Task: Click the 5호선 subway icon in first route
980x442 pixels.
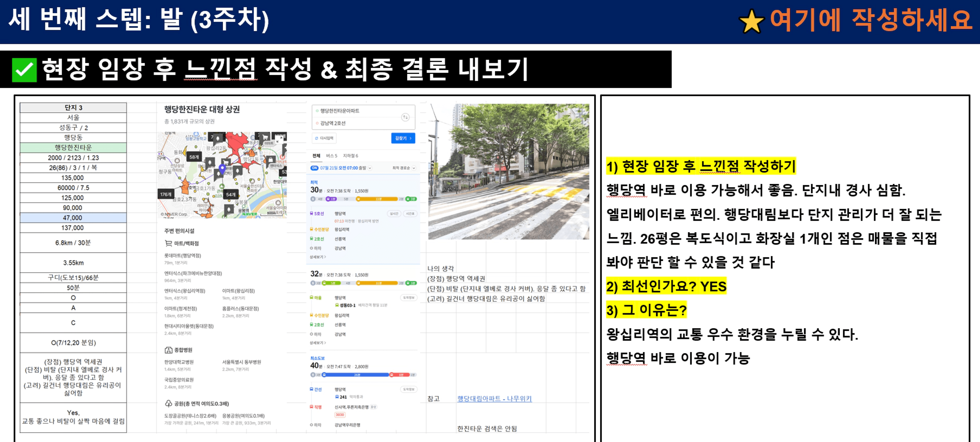Action: [x=312, y=213]
